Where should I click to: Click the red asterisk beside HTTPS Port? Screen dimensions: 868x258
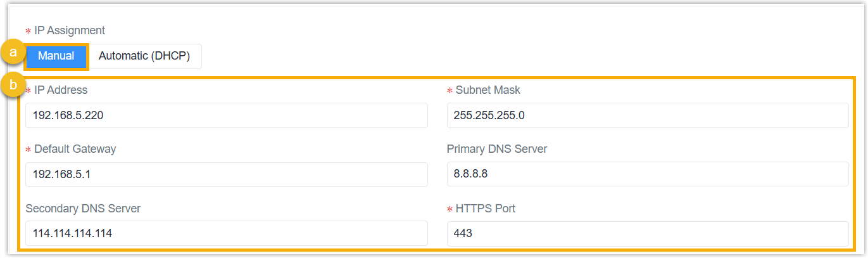click(x=450, y=209)
